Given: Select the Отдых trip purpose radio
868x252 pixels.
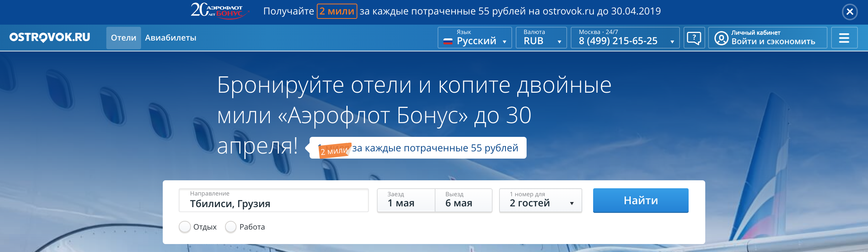Looking at the screenshot, I should [185, 227].
